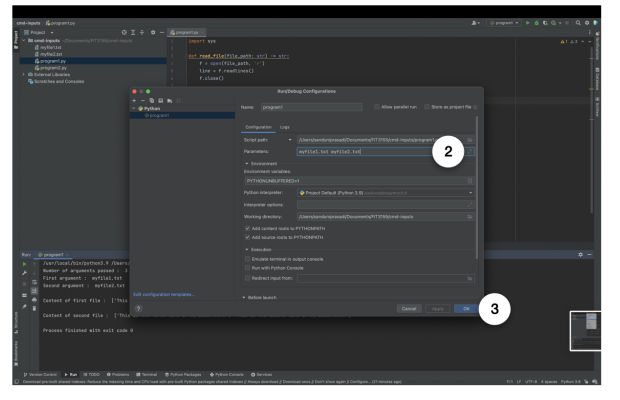The height and width of the screenshot is (400, 620).
Task: Collapse the Execution section
Action: (247, 250)
